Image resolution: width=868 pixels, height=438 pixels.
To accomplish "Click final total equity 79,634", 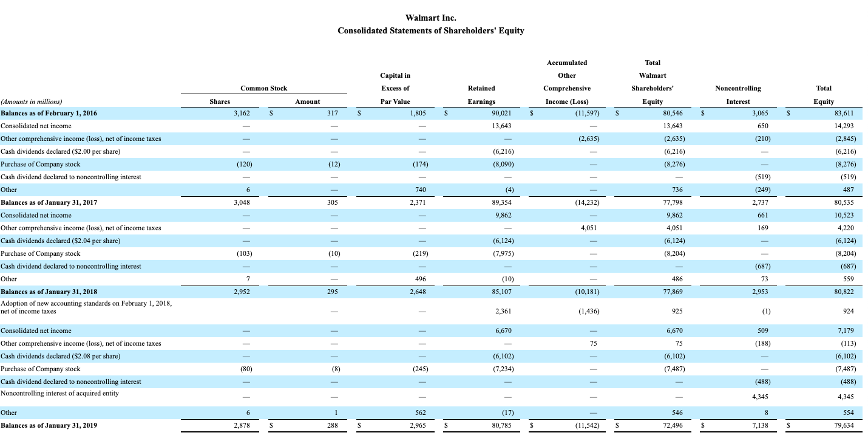I will point(844,425).
